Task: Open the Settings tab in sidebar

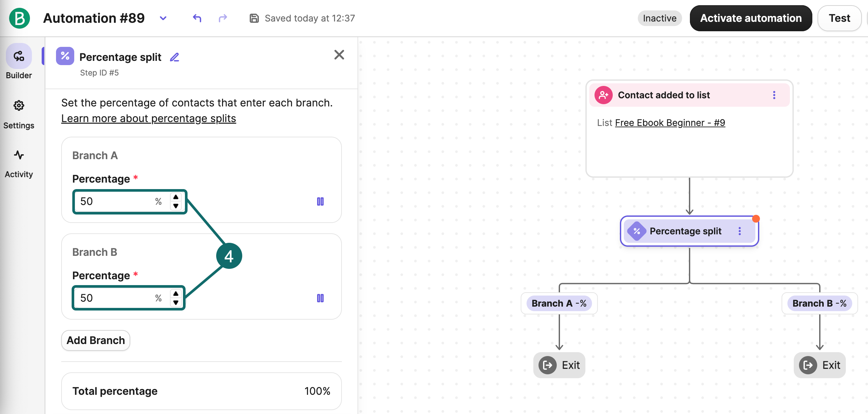Action: (19, 114)
